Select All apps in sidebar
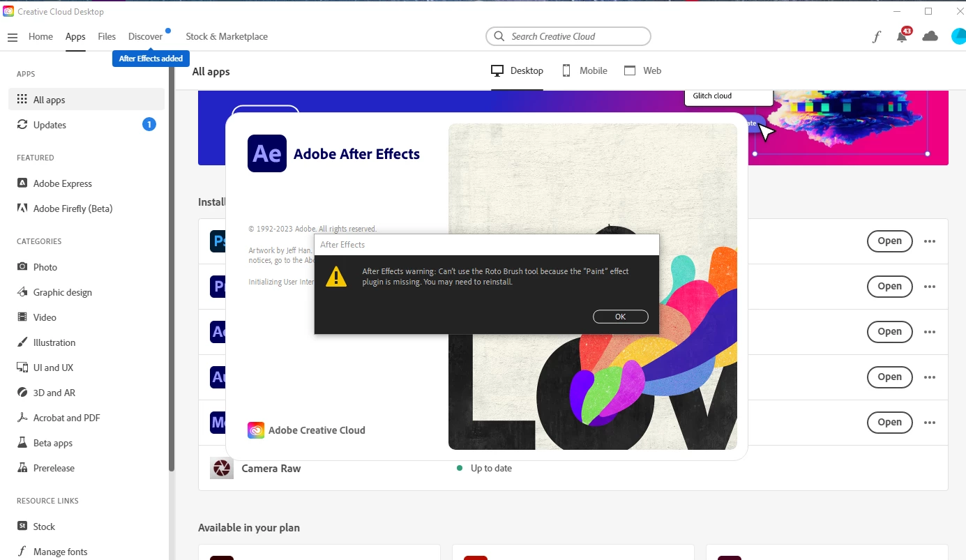Viewport: 966px width, 560px height. click(x=86, y=100)
